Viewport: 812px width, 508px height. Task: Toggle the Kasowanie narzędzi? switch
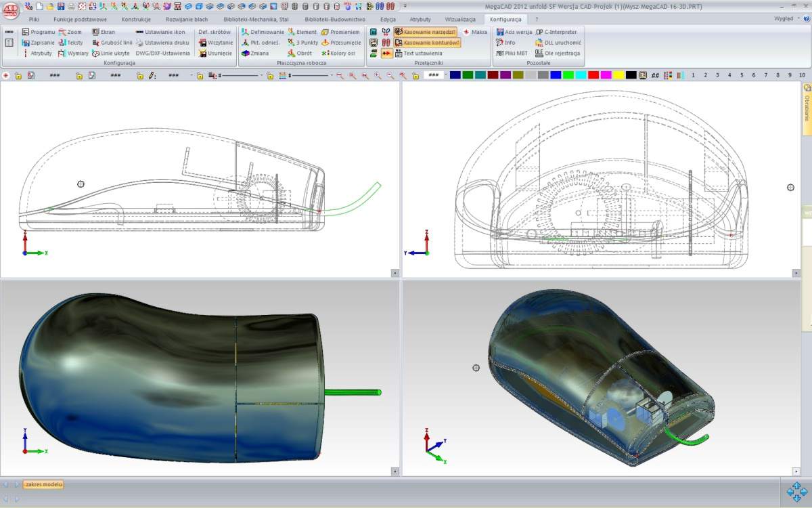click(424, 32)
